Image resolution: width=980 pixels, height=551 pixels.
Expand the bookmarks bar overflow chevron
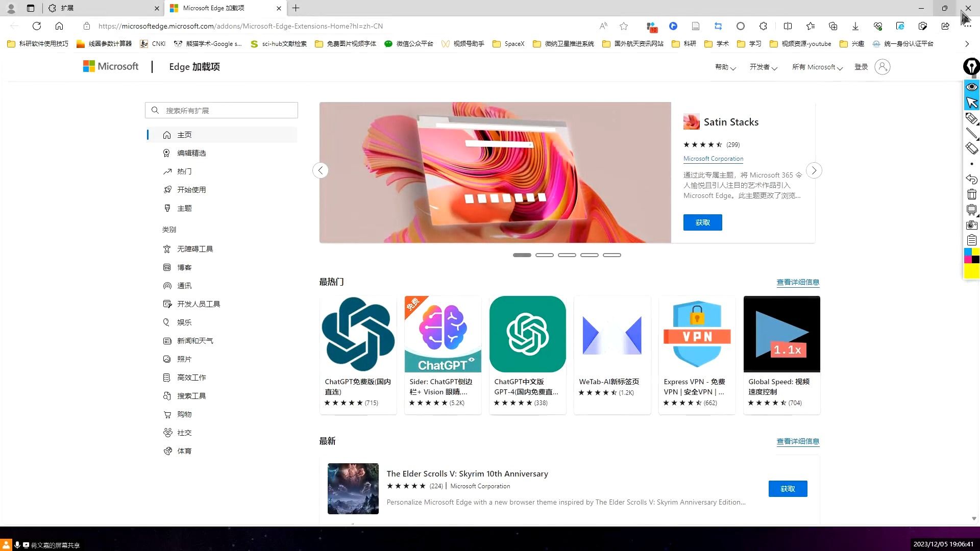967,44
